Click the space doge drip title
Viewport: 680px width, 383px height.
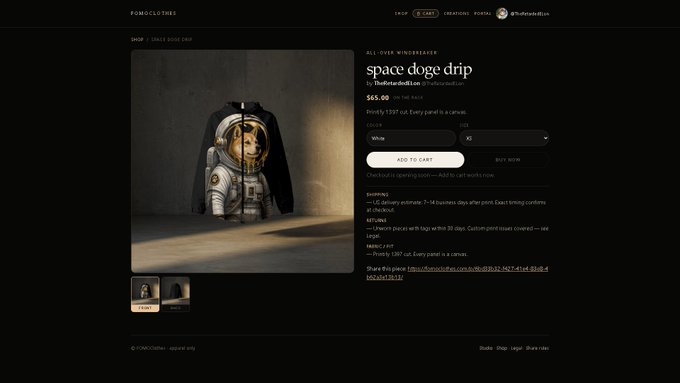419,69
